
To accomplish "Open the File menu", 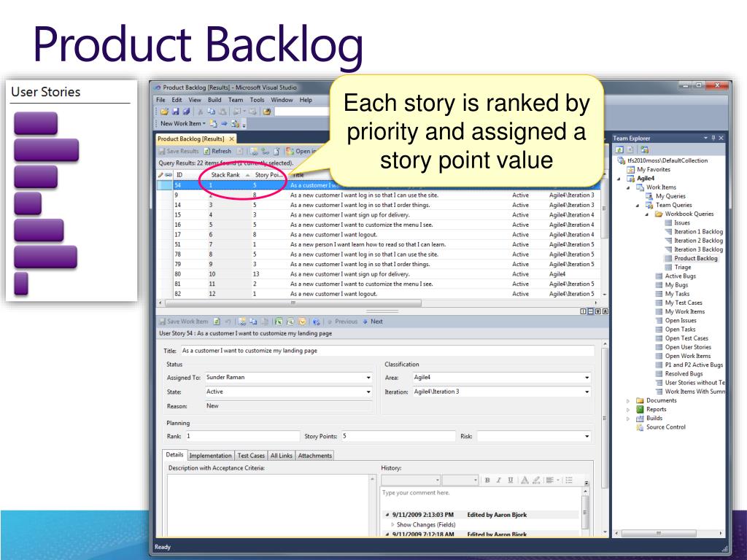I will tap(160, 100).
